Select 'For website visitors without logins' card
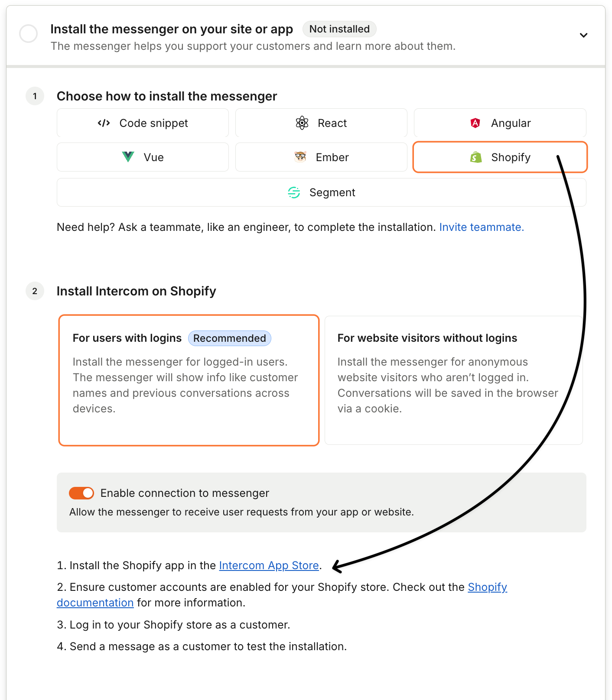 click(x=453, y=380)
